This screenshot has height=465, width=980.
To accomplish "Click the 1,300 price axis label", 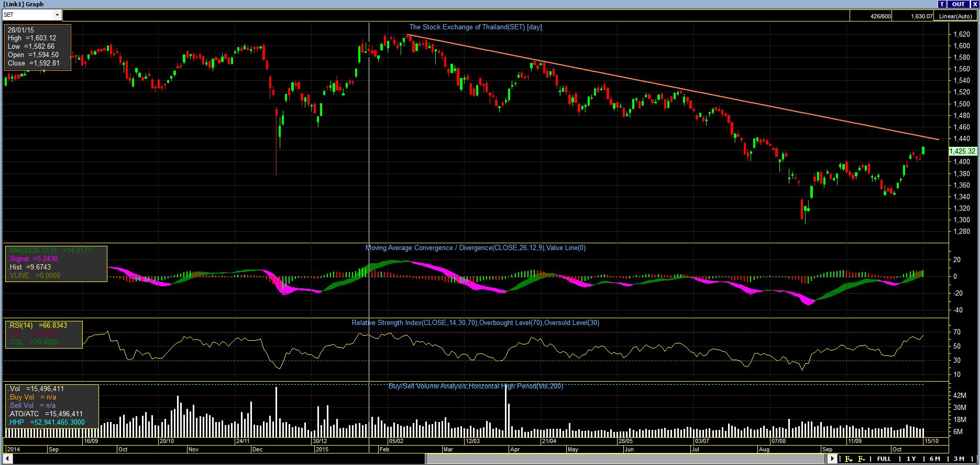I will pyautogui.click(x=961, y=220).
